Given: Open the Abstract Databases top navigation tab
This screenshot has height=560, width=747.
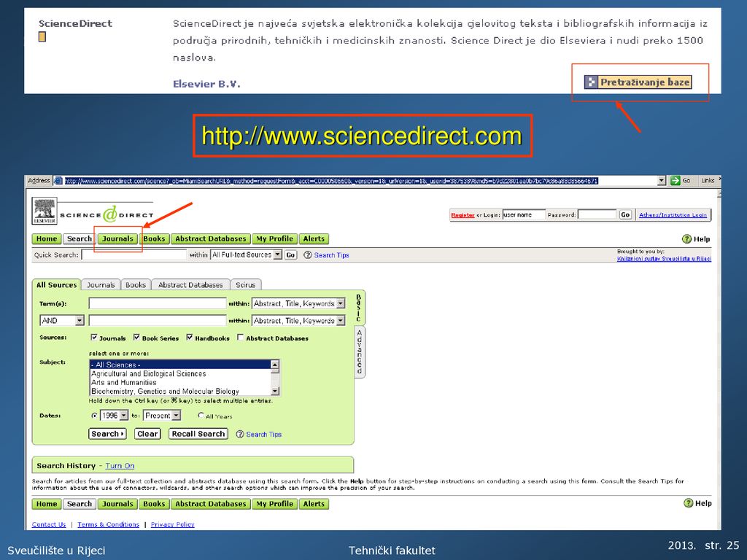Looking at the screenshot, I should [x=211, y=238].
